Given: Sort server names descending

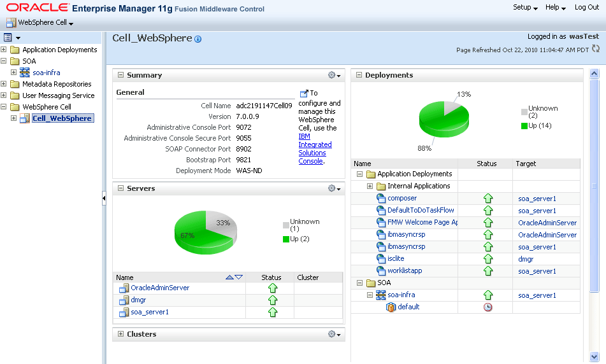Looking at the screenshot, I should [x=239, y=277].
